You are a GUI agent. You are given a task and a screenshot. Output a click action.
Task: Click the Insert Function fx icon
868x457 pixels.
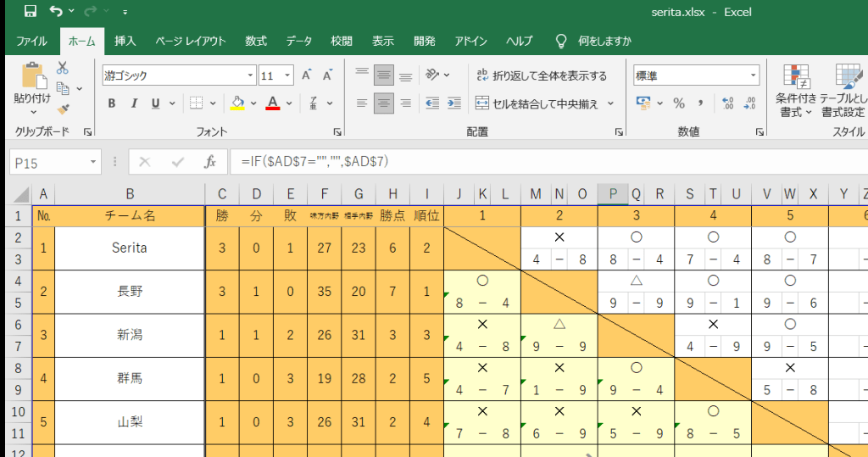[210, 161]
